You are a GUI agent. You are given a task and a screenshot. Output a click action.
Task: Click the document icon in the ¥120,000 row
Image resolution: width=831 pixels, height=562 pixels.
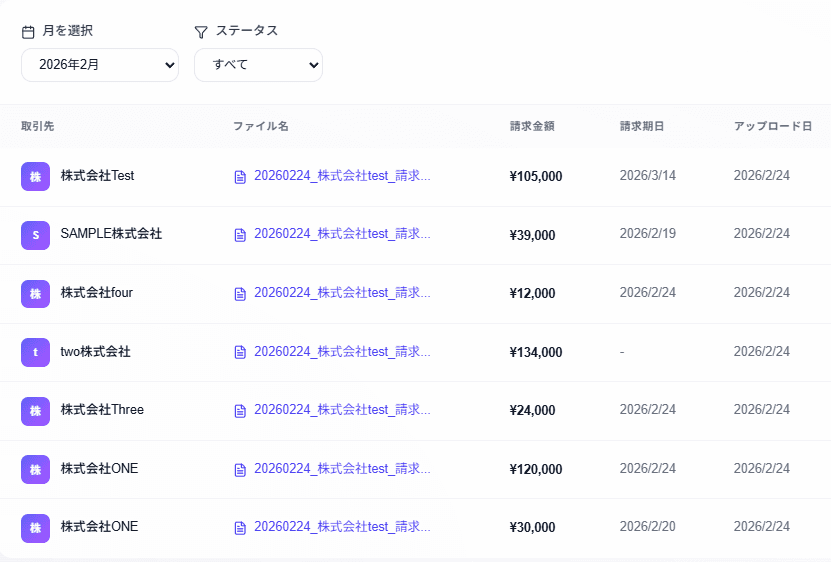point(240,469)
